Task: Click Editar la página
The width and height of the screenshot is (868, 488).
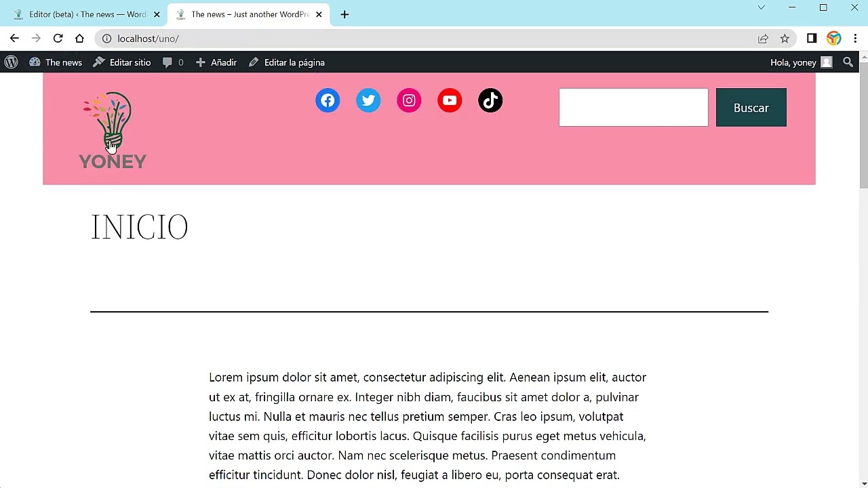Action: tap(286, 62)
